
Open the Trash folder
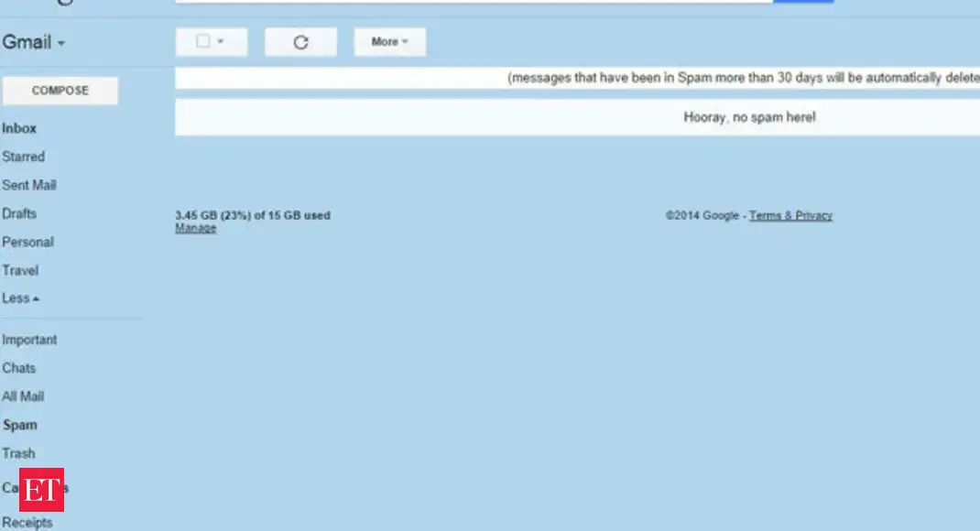click(18, 453)
